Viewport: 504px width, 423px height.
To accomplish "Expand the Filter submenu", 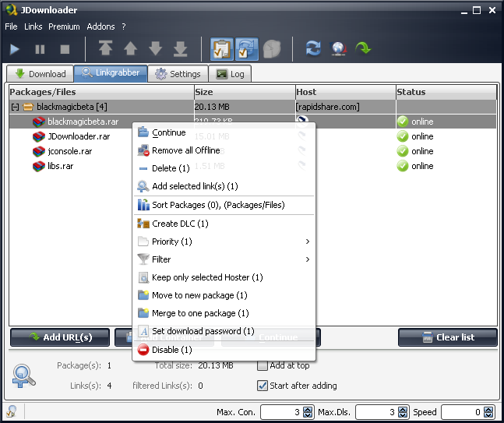I will tap(224, 259).
